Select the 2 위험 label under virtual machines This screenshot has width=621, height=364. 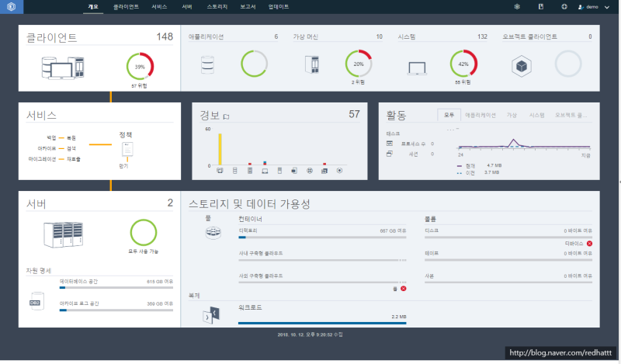[x=358, y=82]
